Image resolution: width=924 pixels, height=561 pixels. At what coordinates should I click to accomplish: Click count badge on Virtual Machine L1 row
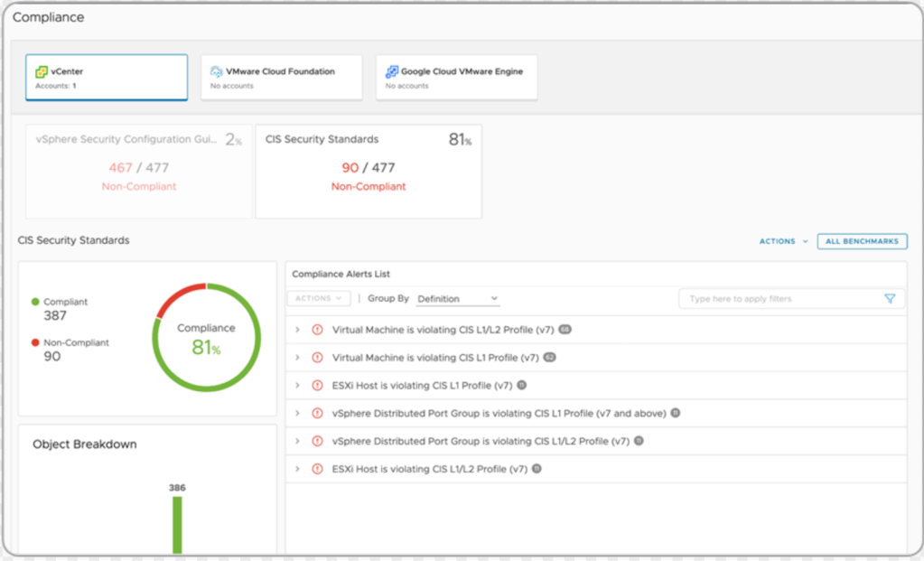pyautogui.click(x=549, y=357)
